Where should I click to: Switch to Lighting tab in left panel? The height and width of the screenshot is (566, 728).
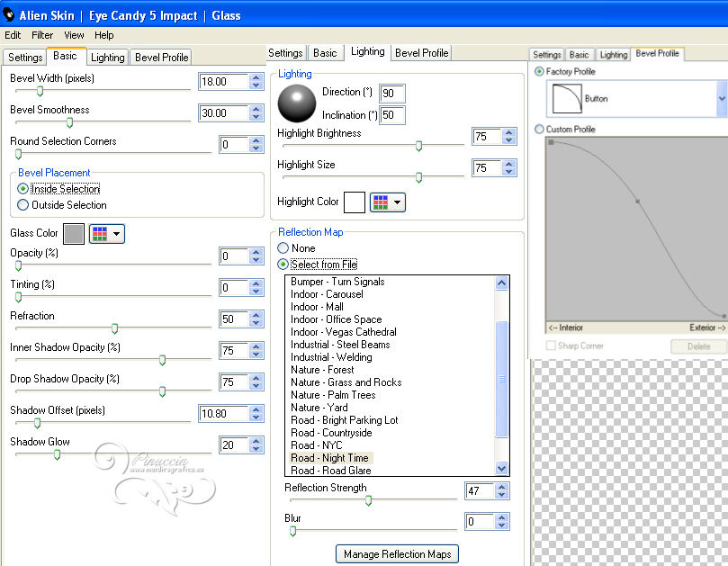click(x=108, y=57)
